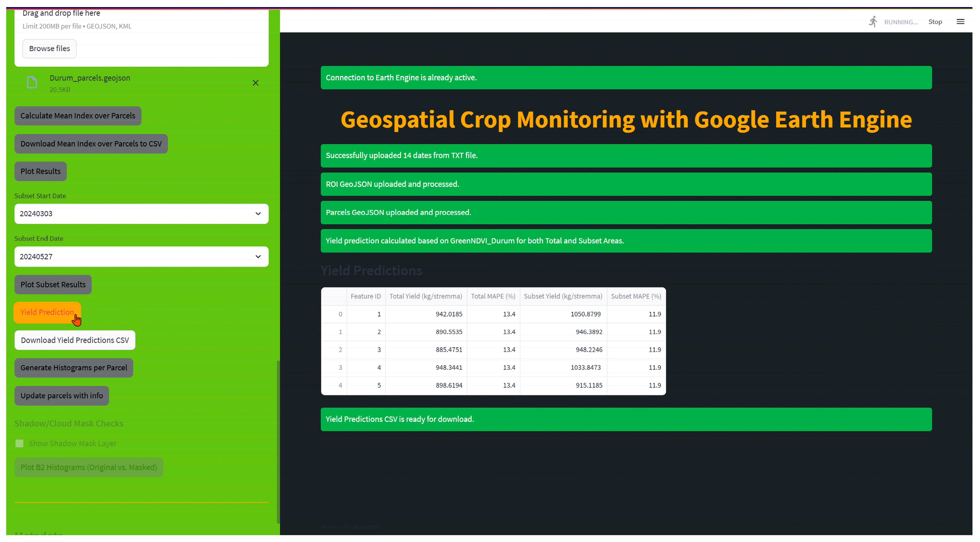Run the Yield Prediction button
This screenshot has height=542, width=980.
(47, 312)
